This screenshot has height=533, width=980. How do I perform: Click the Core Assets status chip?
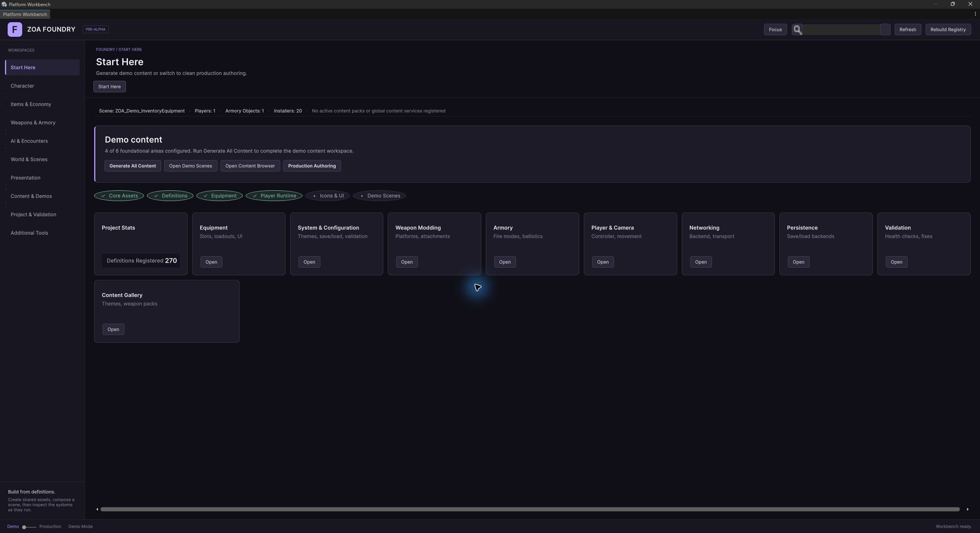click(119, 196)
